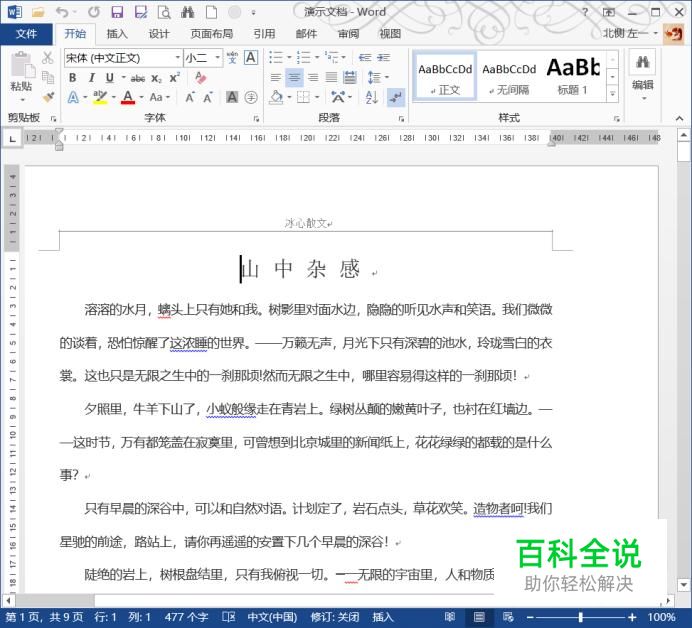This screenshot has width=692, height=628.
Task: Click the center alignment icon
Action: (295, 78)
